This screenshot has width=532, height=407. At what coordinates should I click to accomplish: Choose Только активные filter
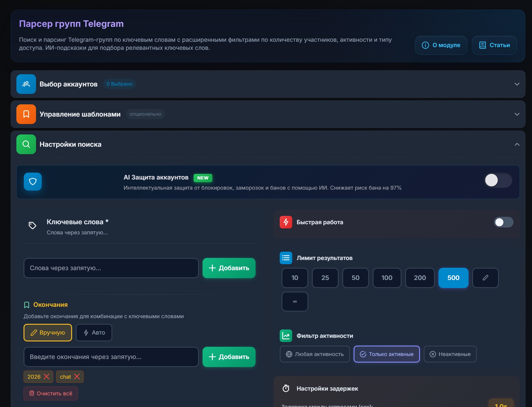[387, 354]
